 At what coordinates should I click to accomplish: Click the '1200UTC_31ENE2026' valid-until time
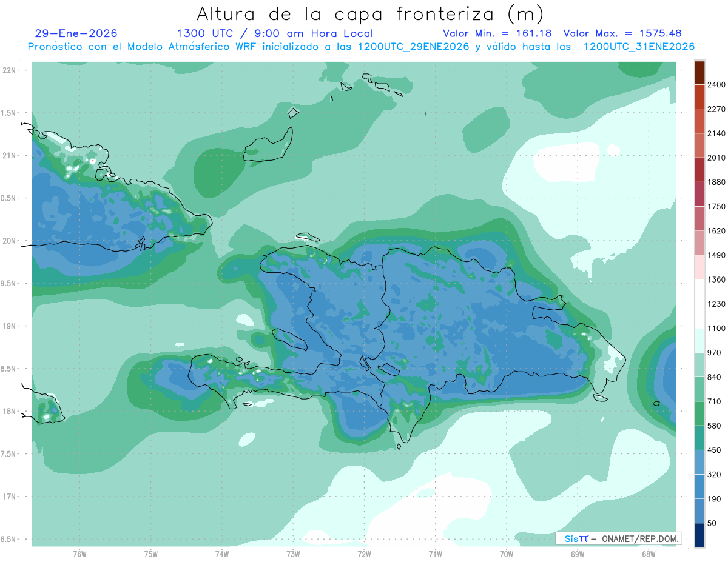coord(639,47)
